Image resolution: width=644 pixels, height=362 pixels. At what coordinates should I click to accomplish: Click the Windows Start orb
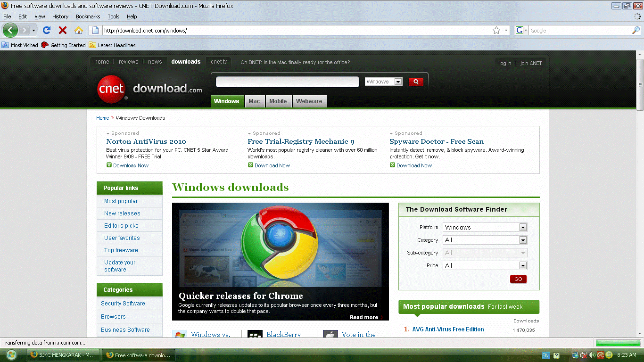(x=11, y=355)
